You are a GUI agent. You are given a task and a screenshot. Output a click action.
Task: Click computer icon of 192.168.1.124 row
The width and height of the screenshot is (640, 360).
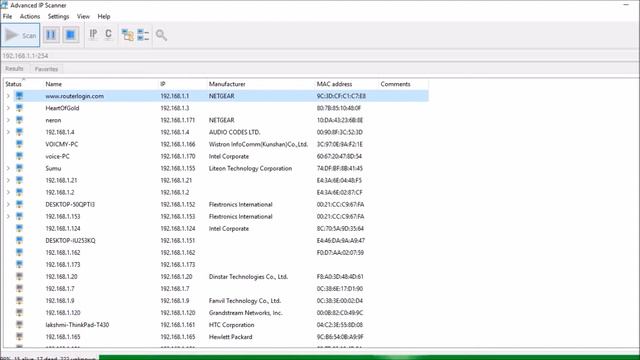(x=19, y=228)
